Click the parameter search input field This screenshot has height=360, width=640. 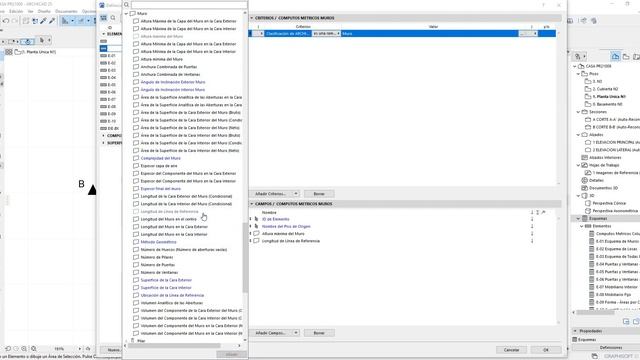[x=189, y=4]
